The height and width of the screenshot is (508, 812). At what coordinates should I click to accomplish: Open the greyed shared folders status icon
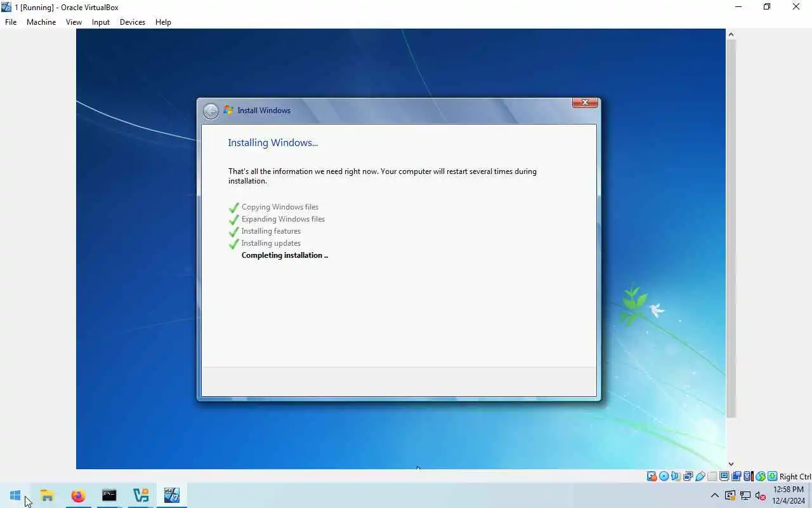(x=712, y=476)
